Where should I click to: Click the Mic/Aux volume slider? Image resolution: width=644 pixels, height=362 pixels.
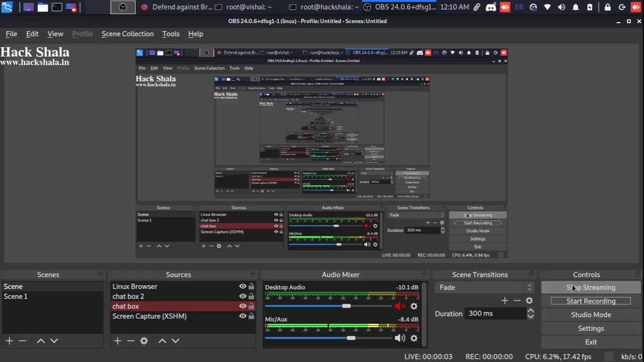click(x=328, y=338)
